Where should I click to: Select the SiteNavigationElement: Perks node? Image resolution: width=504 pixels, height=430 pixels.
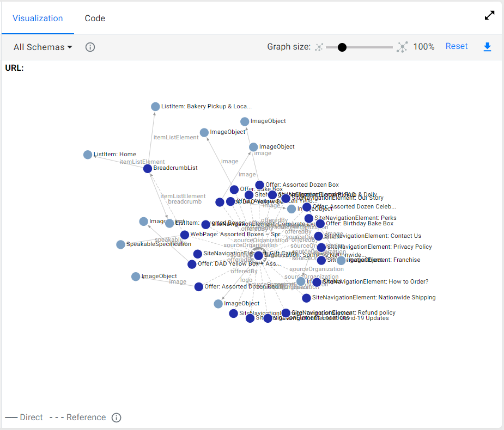309,218
